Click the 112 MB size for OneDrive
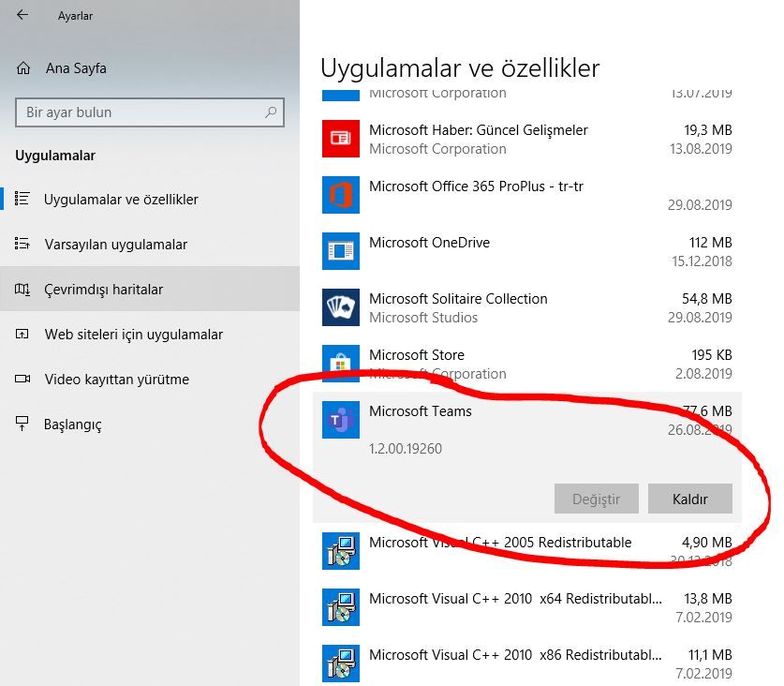The height and width of the screenshot is (686, 784). (710, 242)
